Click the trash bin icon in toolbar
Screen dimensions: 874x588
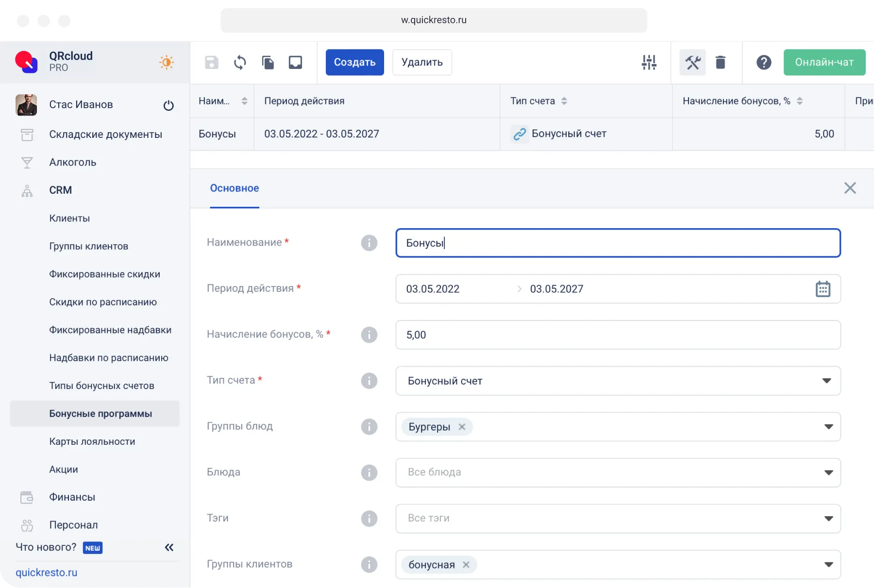(x=721, y=62)
